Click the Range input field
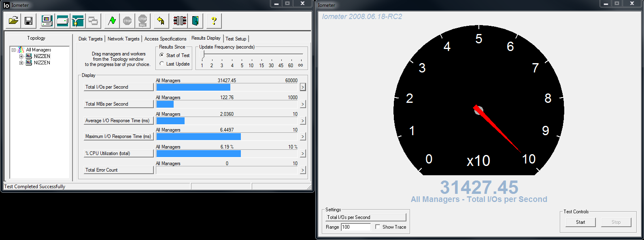Viewport: 644px width, 240px height. click(356, 227)
